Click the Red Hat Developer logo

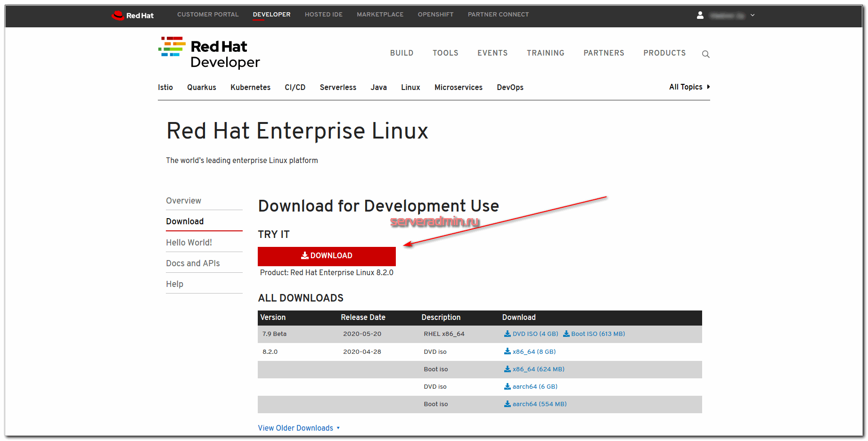point(209,53)
